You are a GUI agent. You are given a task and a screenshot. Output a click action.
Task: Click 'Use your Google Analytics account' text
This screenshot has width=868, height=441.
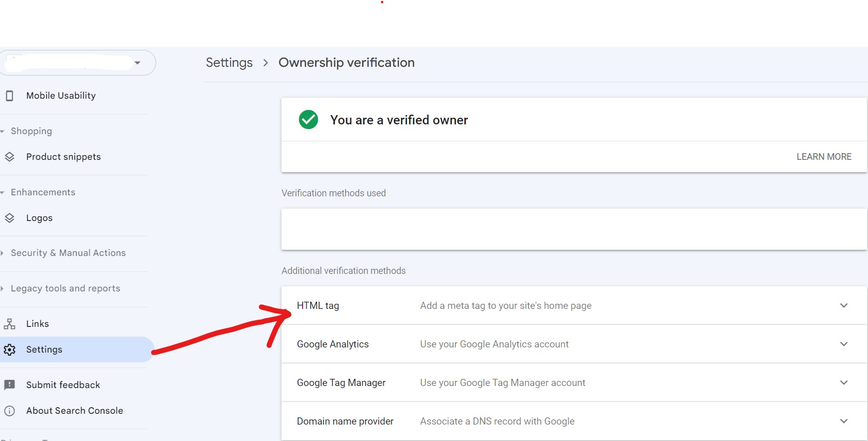click(494, 344)
